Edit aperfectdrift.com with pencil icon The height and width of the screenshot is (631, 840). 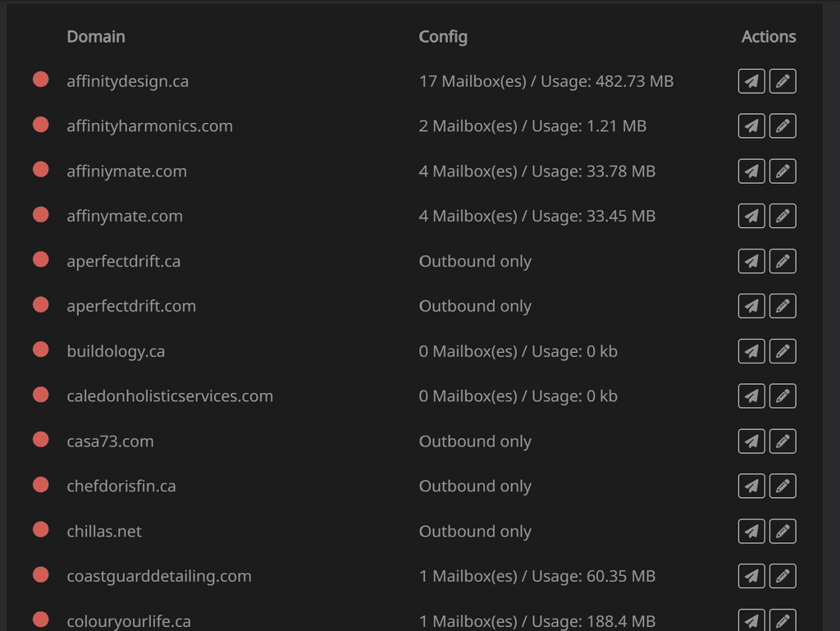(x=783, y=306)
